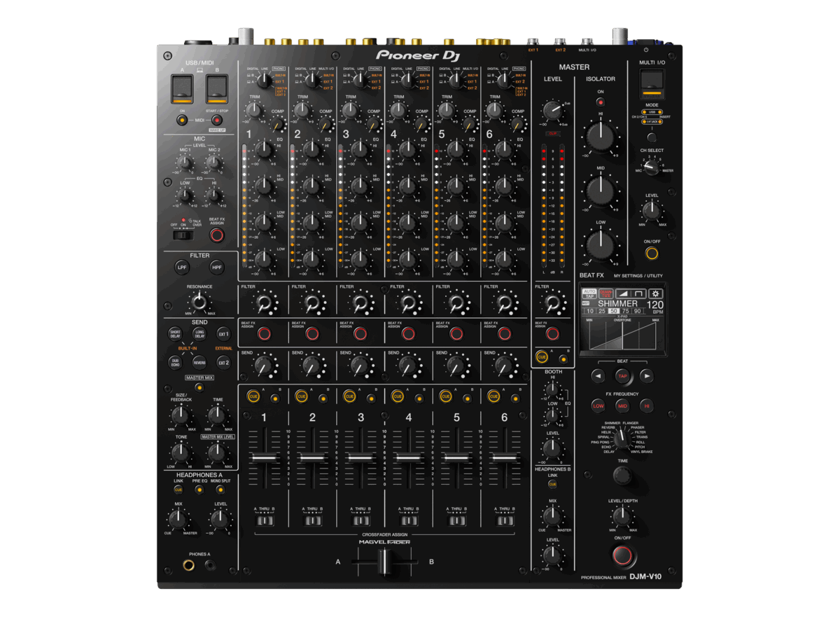
Task: Click the channel 1 input selector knob
Action: tap(263, 81)
